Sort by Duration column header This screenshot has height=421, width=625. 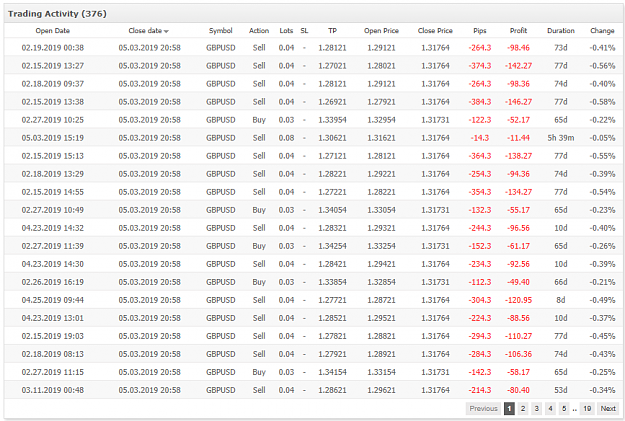click(560, 31)
